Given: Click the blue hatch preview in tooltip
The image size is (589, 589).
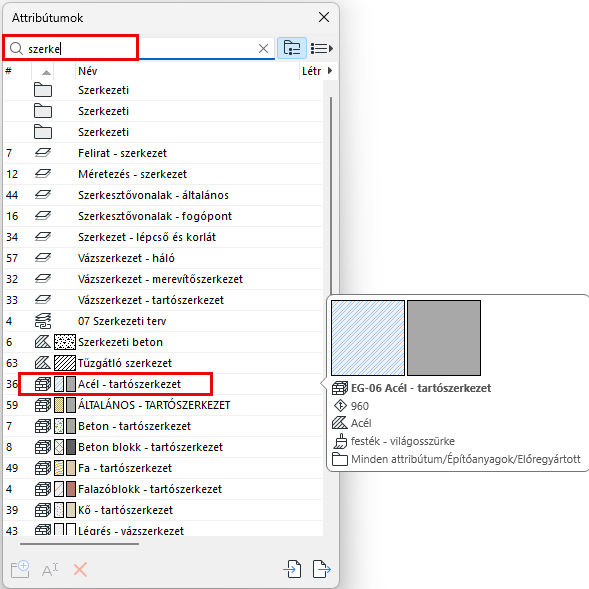Looking at the screenshot, I should tap(368, 338).
